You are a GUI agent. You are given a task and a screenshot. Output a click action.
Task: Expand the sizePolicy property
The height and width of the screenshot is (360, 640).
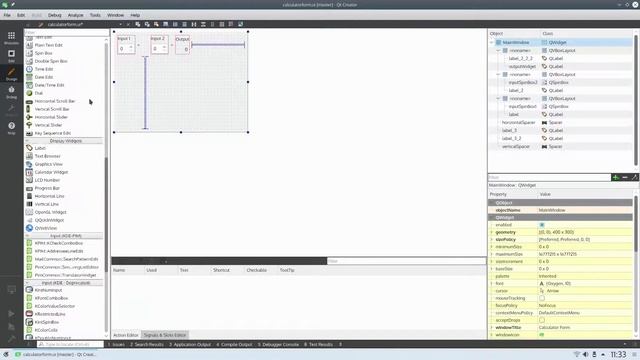492,240
